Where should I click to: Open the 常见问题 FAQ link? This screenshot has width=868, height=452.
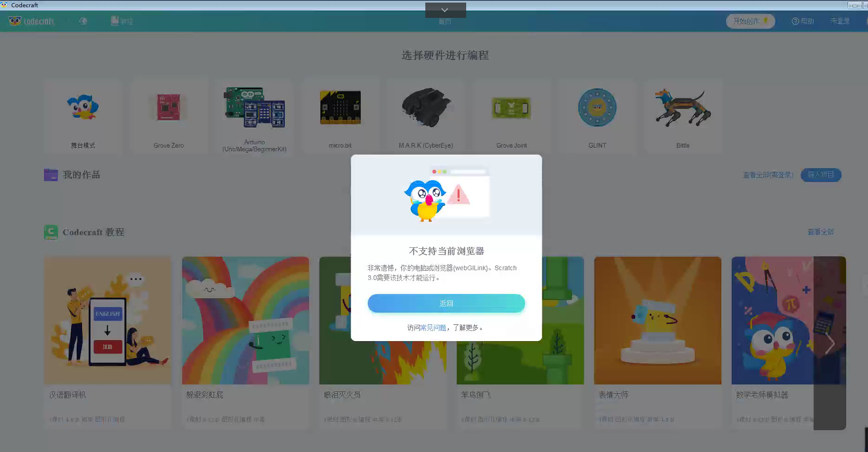pyautogui.click(x=433, y=328)
